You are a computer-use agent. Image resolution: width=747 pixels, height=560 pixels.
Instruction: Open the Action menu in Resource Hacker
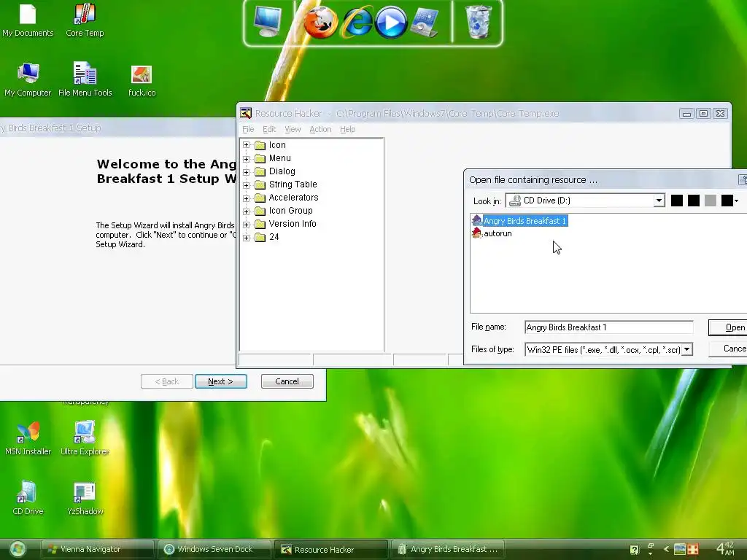[320, 129]
